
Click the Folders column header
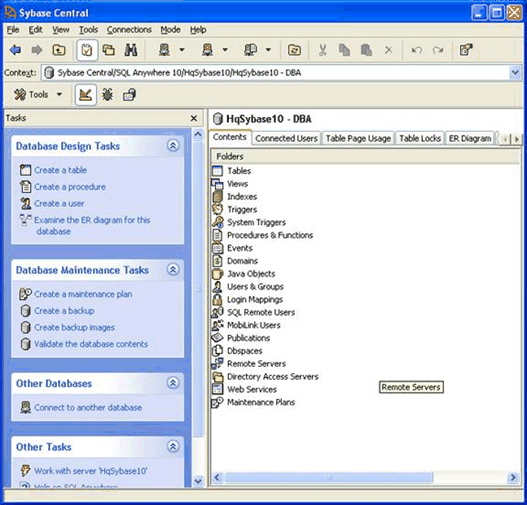pyautogui.click(x=365, y=157)
